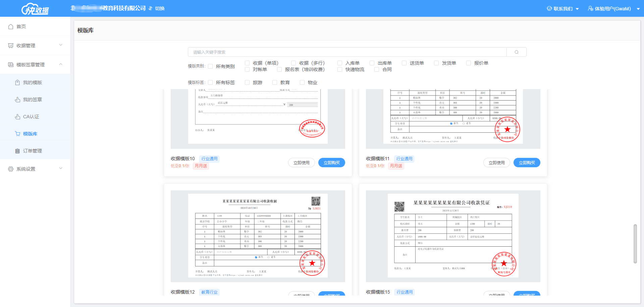Viewport: 644px width, 307px height.
Task: Click the search magnifier icon
Action: (516, 52)
